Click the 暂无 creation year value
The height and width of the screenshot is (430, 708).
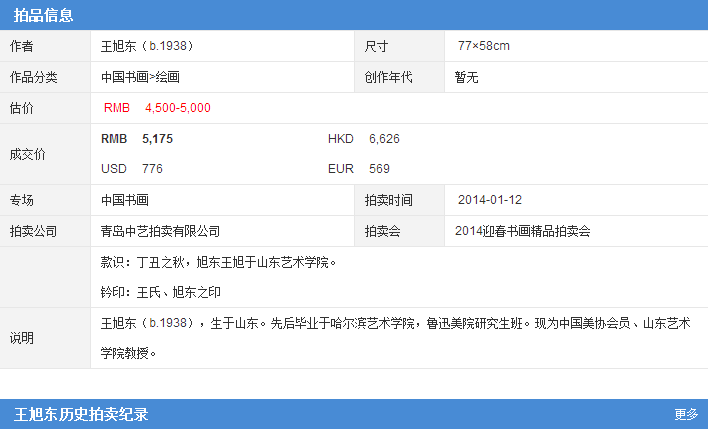pos(467,77)
